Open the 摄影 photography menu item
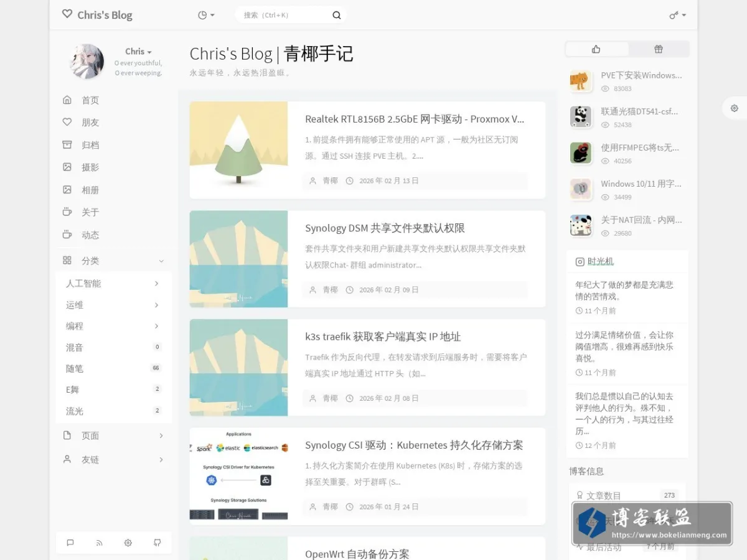The image size is (747, 560). 113,167
